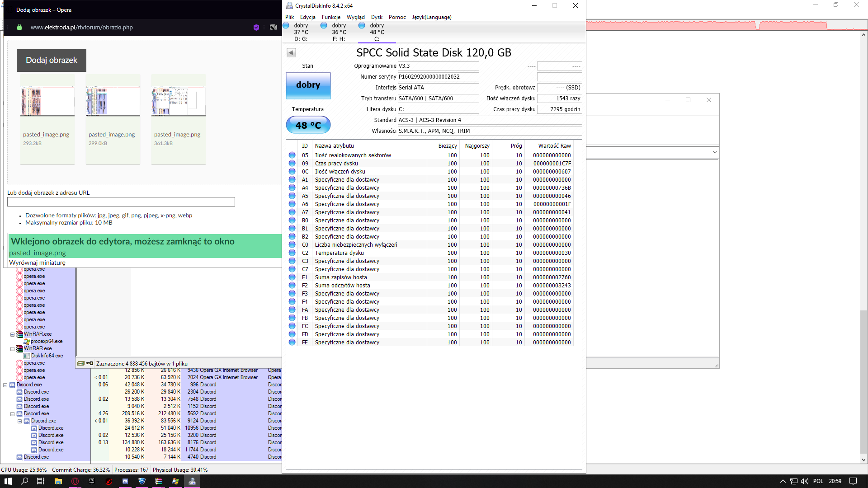
Task: Click the 1543 razy power-on count value
Action: [x=559, y=99]
